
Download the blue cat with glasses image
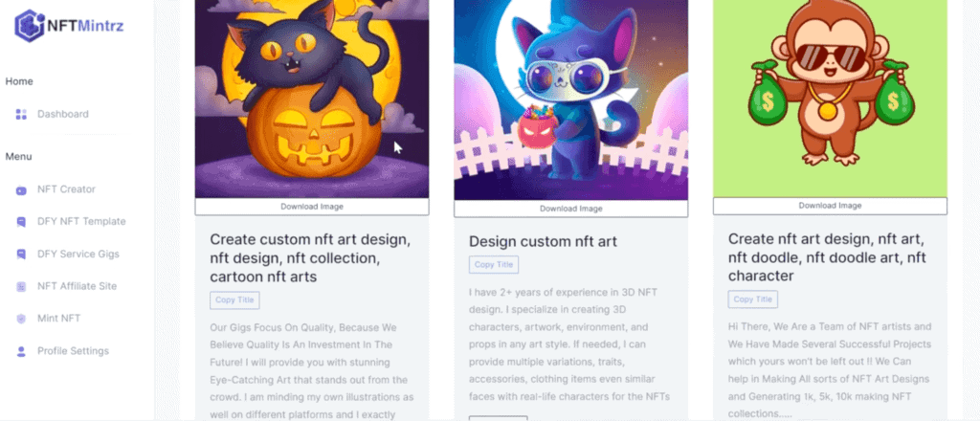point(570,209)
